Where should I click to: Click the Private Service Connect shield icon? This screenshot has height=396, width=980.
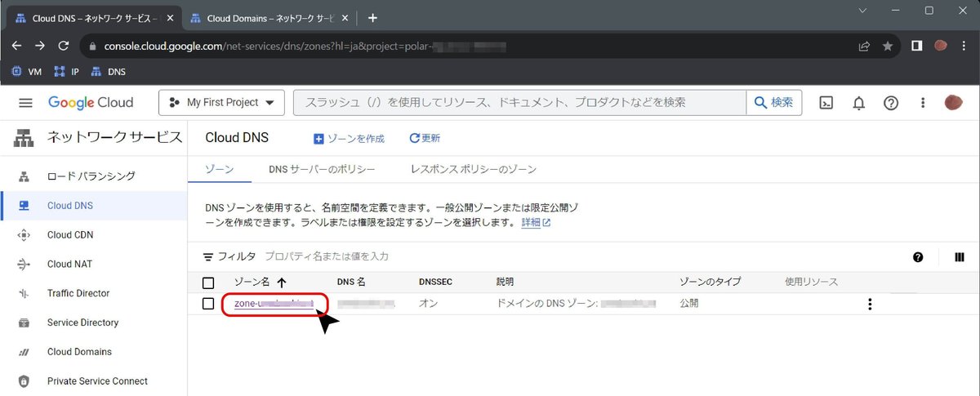[x=24, y=381]
